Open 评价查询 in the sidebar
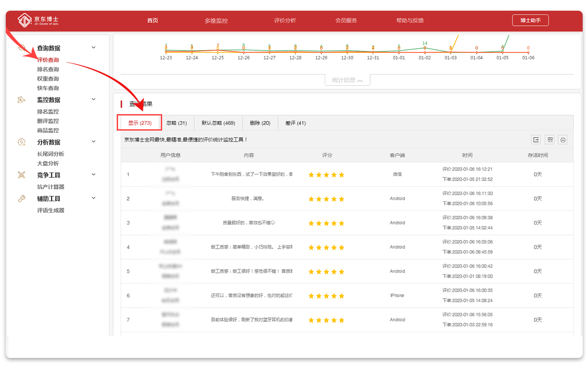The height and width of the screenshot is (370, 588). [x=48, y=60]
